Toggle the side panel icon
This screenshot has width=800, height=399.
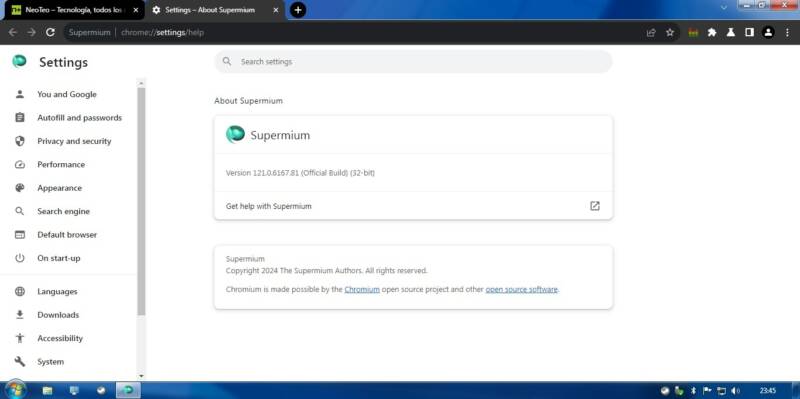coord(749,32)
